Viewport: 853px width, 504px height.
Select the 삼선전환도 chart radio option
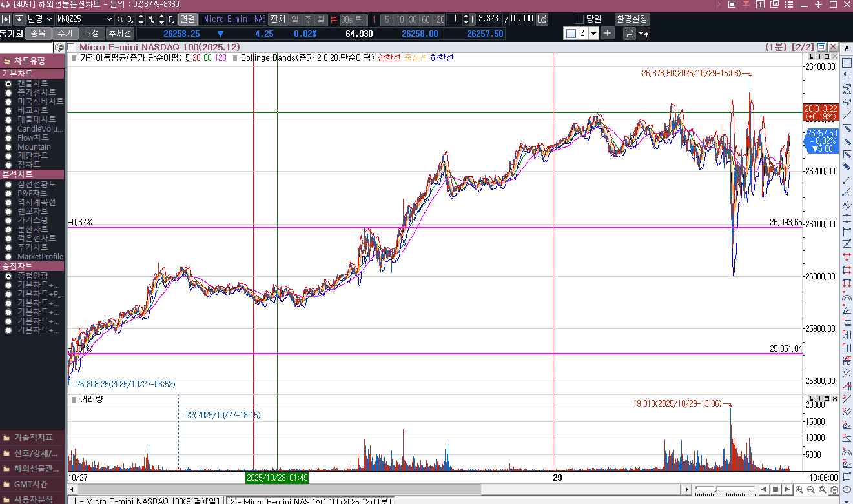pyautogui.click(x=8, y=185)
